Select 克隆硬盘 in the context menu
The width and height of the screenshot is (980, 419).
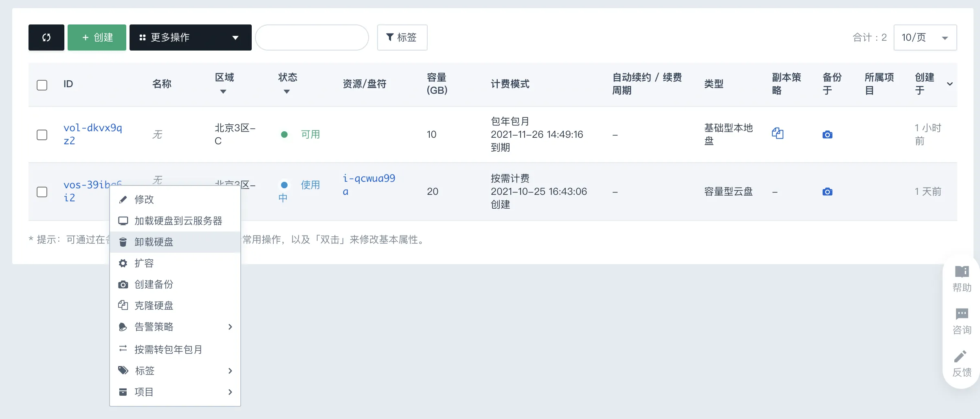click(x=175, y=305)
